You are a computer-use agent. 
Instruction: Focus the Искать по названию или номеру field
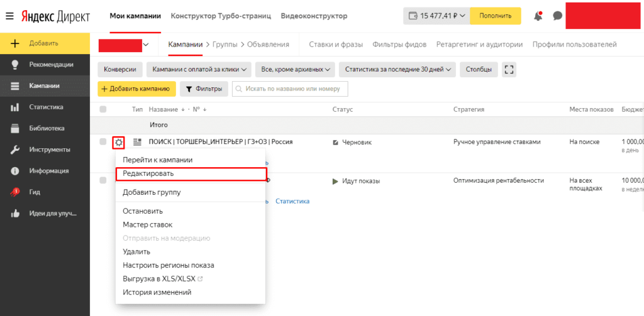pyautogui.click(x=290, y=89)
